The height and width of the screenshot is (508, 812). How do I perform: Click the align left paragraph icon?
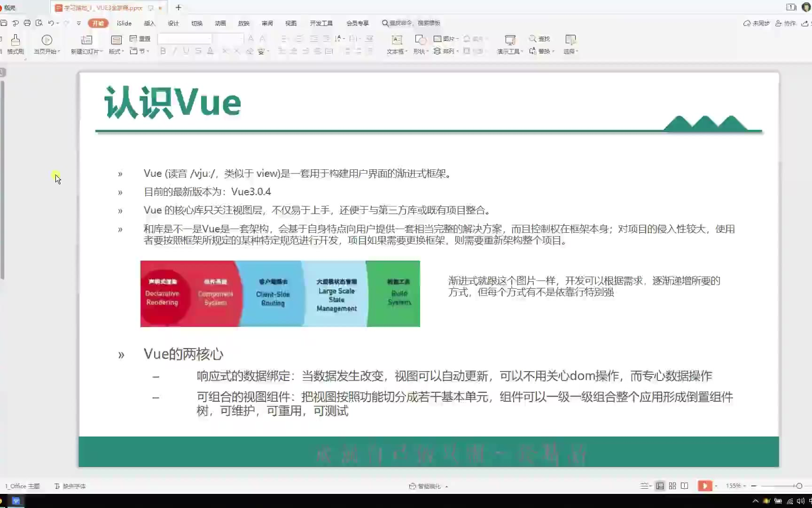[x=282, y=51]
